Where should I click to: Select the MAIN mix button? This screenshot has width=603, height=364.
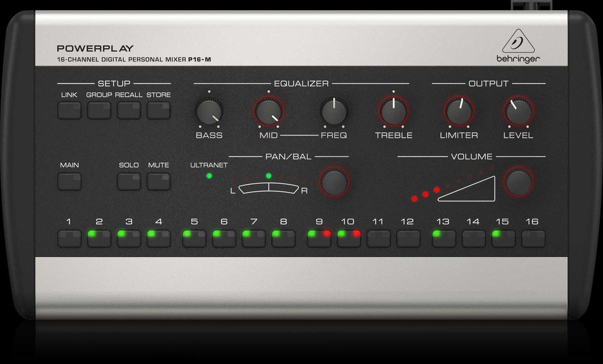69,181
